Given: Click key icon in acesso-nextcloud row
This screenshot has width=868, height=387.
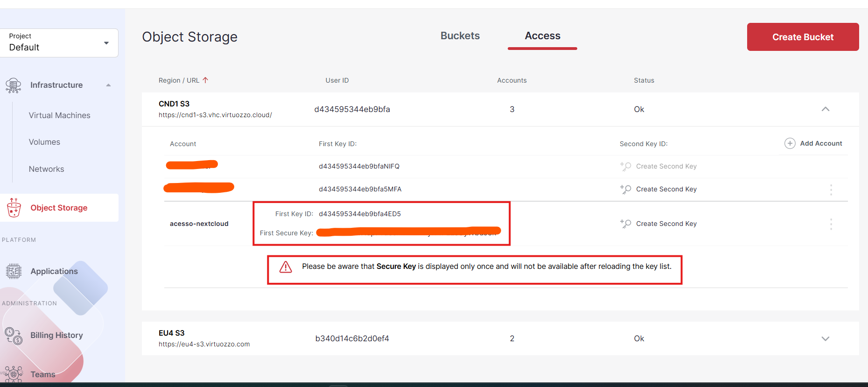Looking at the screenshot, I should [625, 224].
